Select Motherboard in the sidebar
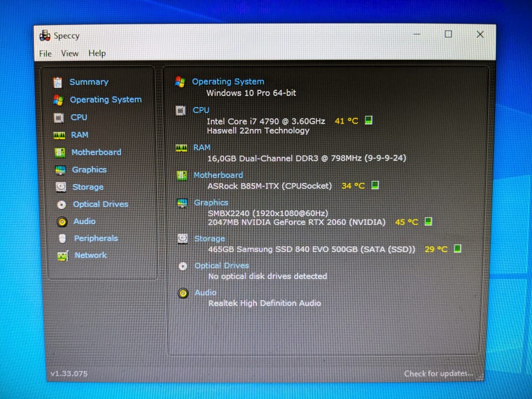The height and width of the screenshot is (399, 532). pyautogui.click(x=96, y=152)
